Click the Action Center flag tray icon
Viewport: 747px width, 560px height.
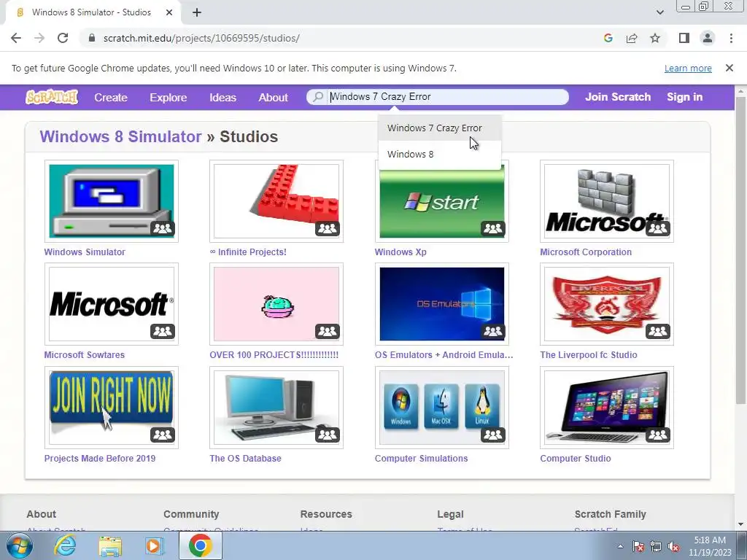[638, 547]
